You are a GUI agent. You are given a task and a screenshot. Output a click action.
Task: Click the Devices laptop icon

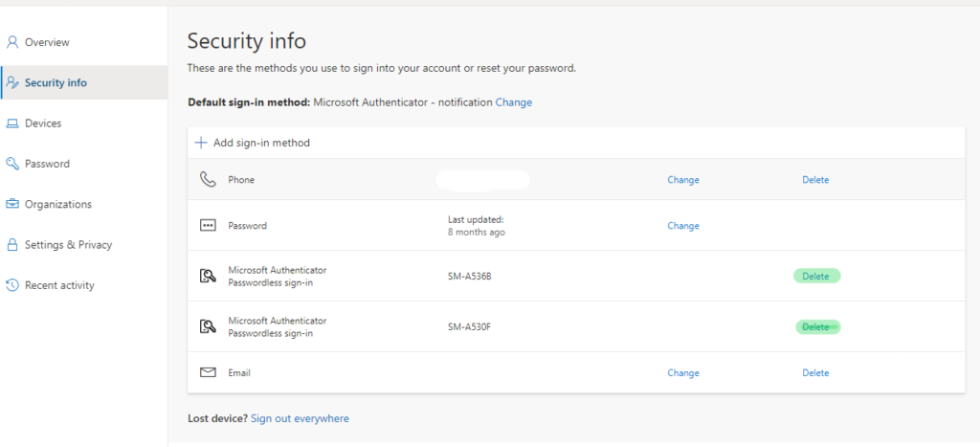pyautogui.click(x=12, y=123)
